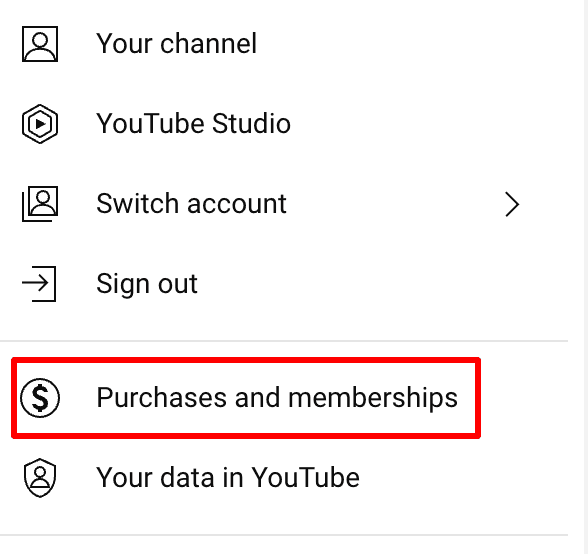The image size is (588, 554).
Task: Expand the Switch account chevron arrow
Action: click(x=512, y=204)
